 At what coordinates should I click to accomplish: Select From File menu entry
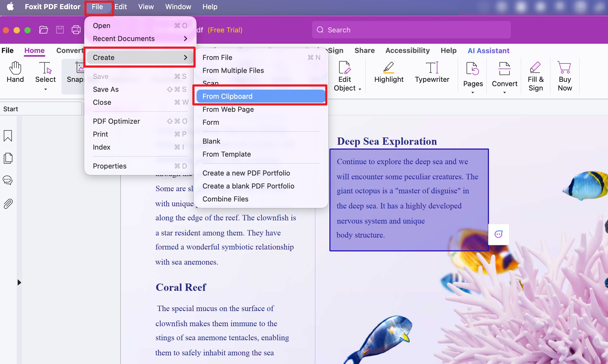(x=261, y=58)
